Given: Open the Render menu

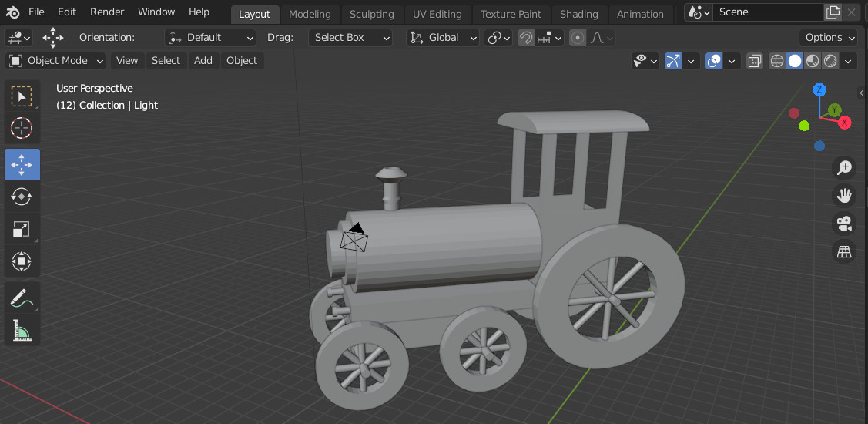Looking at the screenshot, I should [107, 12].
